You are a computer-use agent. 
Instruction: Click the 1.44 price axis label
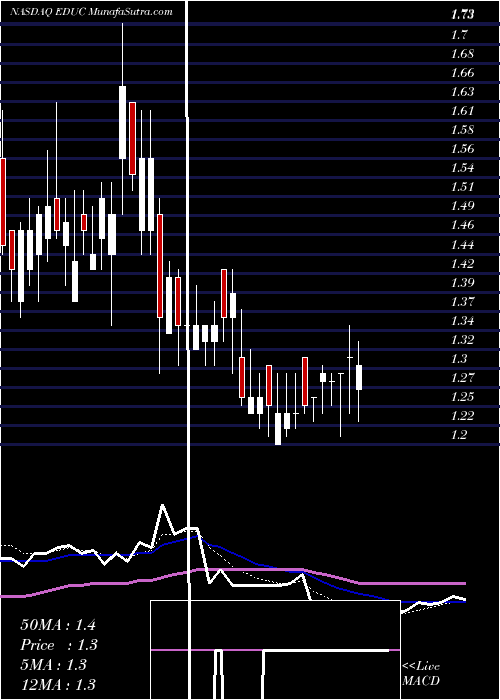462,244
